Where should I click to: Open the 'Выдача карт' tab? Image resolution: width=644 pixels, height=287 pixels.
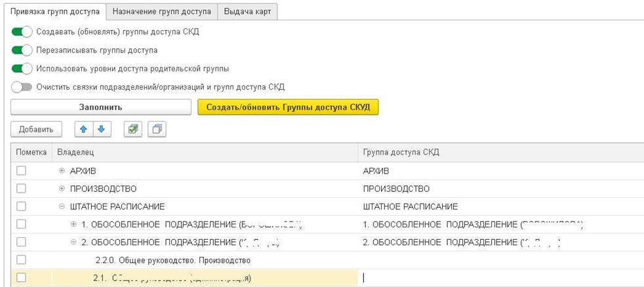pyautogui.click(x=247, y=12)
